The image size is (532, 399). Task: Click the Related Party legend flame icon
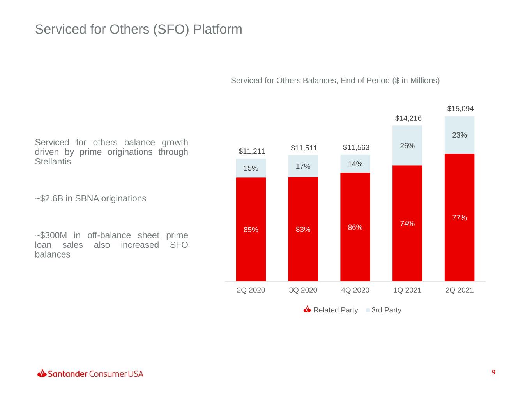tap(307, 310)
